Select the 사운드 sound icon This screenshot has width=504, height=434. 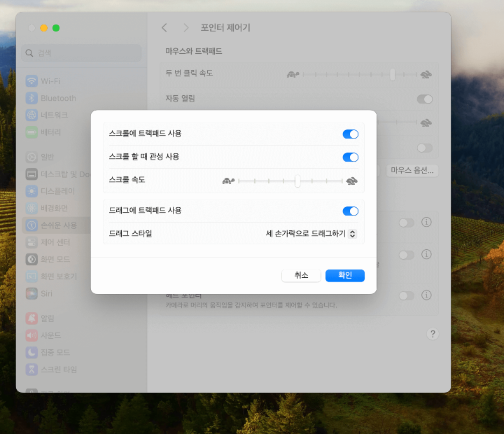tap(31, 335)
